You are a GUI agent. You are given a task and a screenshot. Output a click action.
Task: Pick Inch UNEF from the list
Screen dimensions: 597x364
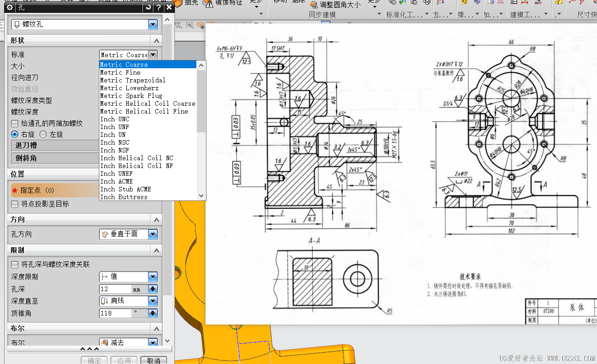pyautogui.click(x=148, y=174)
